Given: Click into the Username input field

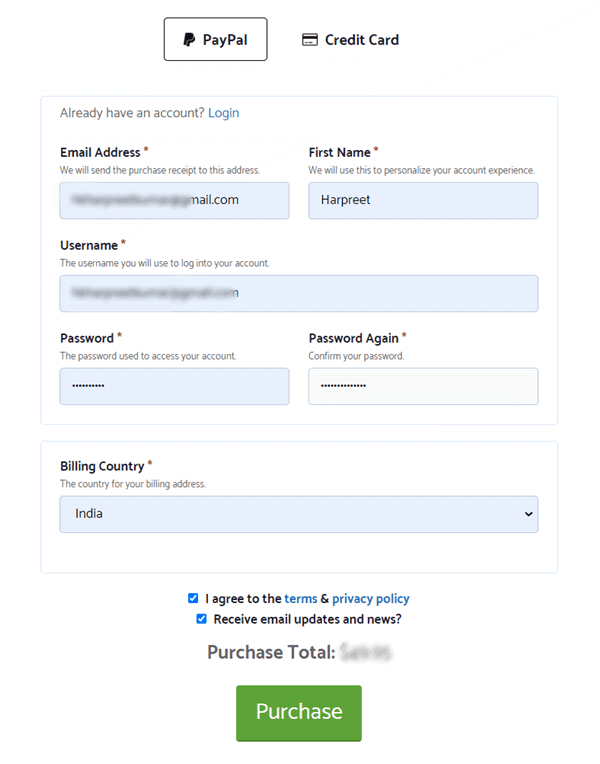Looking at the screenshot, I should pyautogui.click(x=299, y=293).
